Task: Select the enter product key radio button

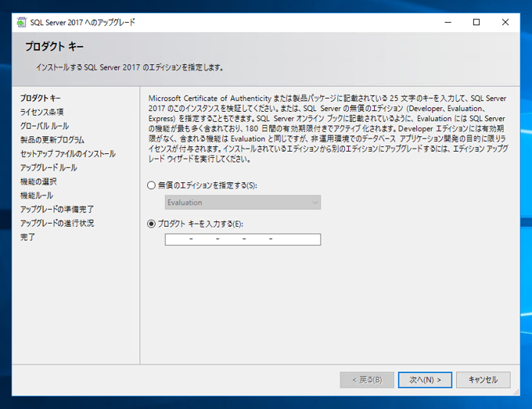Action: click(x=151, y=224)
